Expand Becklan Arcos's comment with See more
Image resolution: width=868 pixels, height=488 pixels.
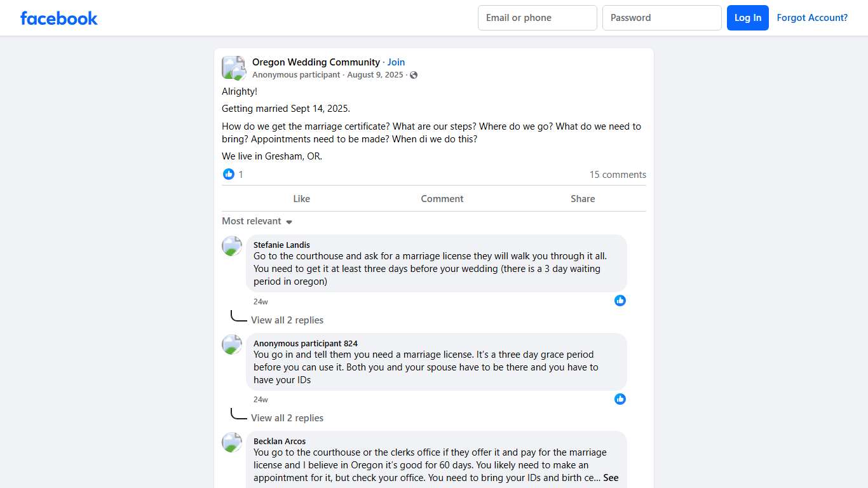click(x=611, y=478)
